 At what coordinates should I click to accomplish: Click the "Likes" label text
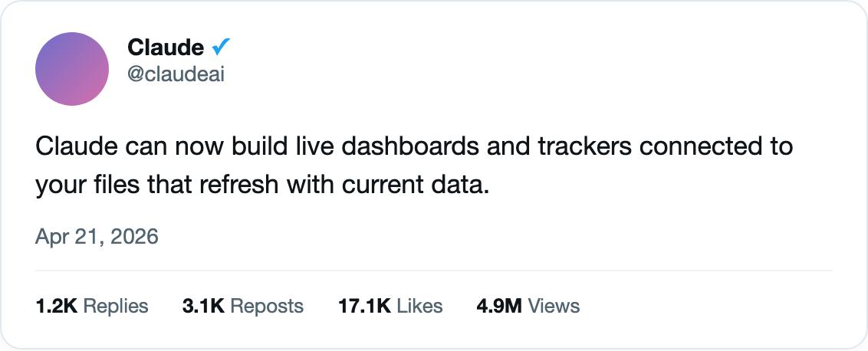(419, 307)
